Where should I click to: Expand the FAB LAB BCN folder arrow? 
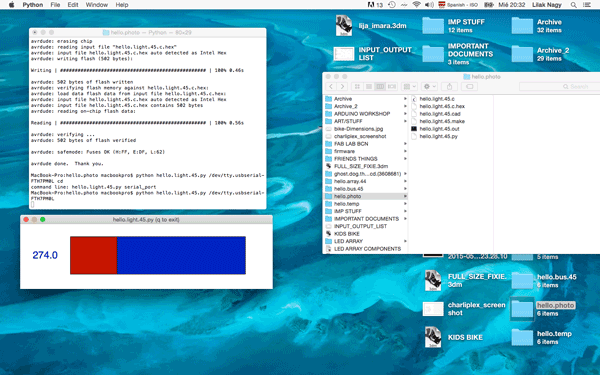pyautogui.click(x=405, y=143)
